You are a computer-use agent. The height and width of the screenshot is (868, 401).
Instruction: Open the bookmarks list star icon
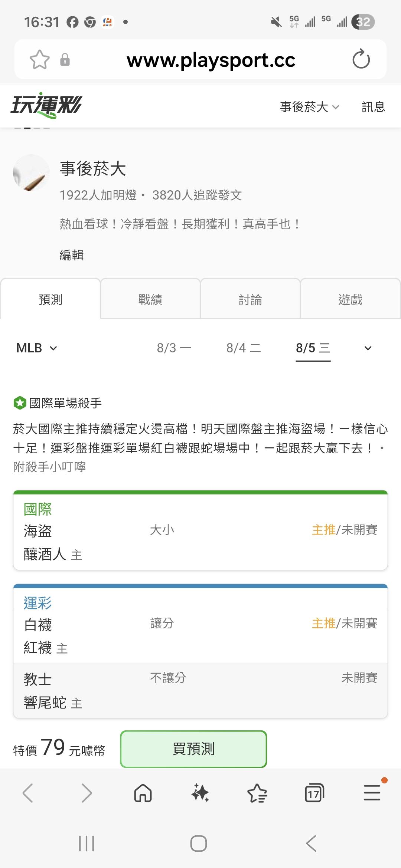257,793
